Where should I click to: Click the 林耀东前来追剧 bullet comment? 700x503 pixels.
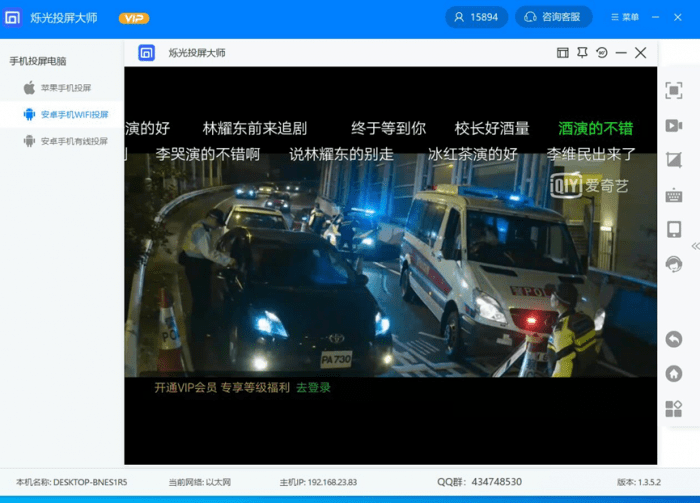[254, 129]
